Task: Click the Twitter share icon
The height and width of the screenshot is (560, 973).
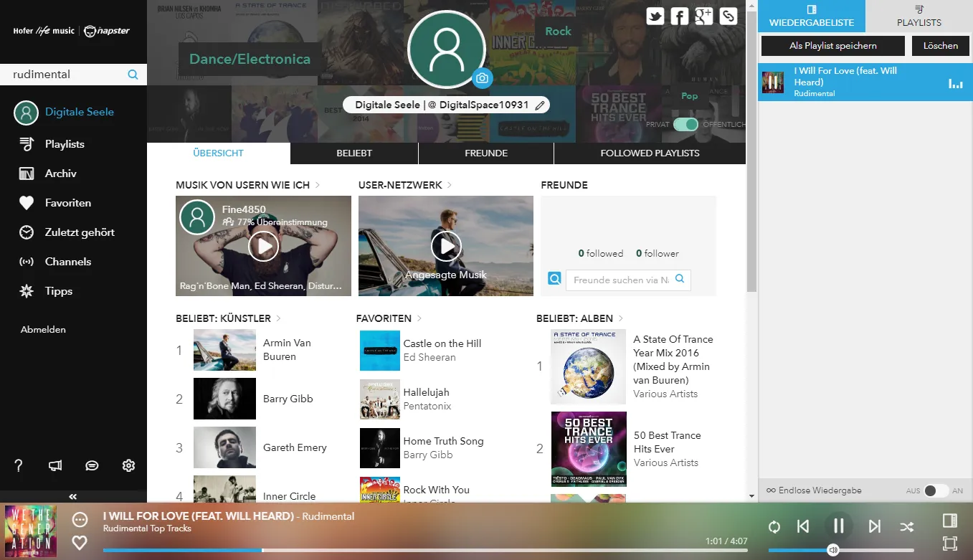Action: 655,16
